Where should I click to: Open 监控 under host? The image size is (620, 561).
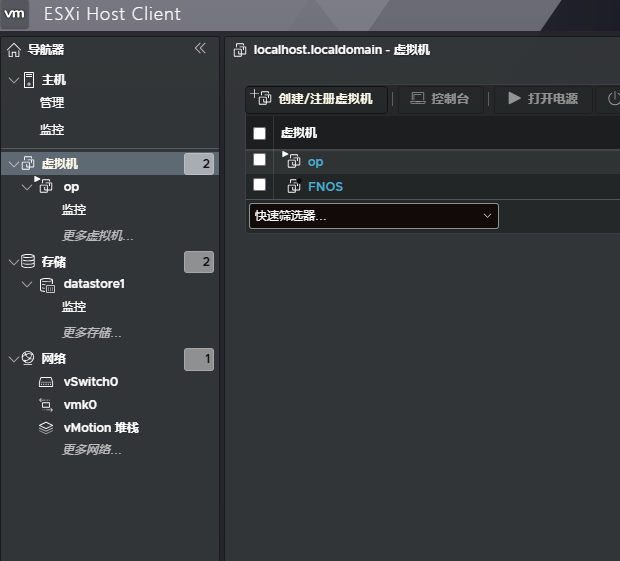click(52, 129)
